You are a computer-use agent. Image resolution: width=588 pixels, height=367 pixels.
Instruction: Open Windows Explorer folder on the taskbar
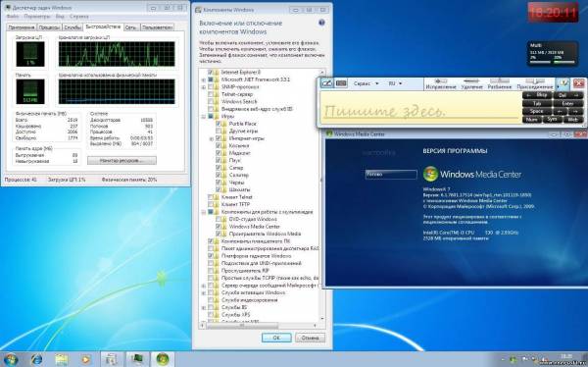coord(62,359)
